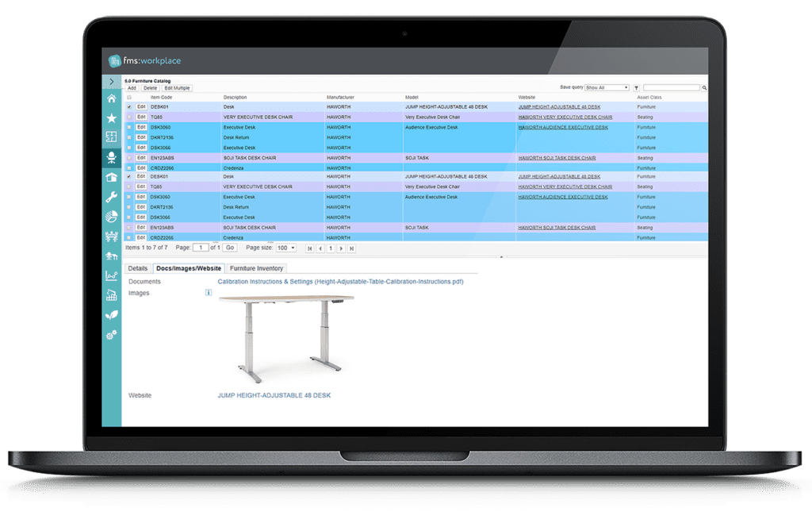Open the gears settings icon at sidebar bottom
The image size is (812, 523).
coord(112,336)
